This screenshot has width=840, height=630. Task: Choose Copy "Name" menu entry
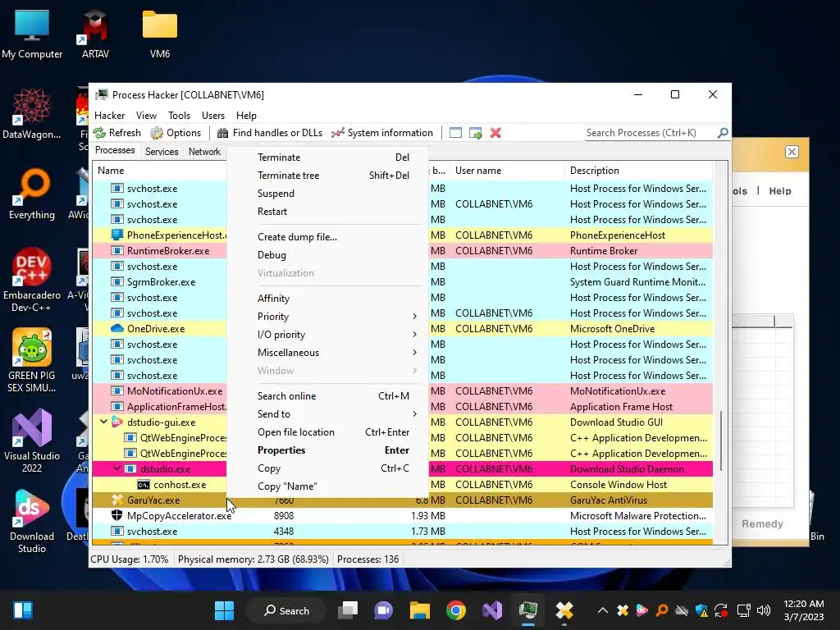point(328,486)
